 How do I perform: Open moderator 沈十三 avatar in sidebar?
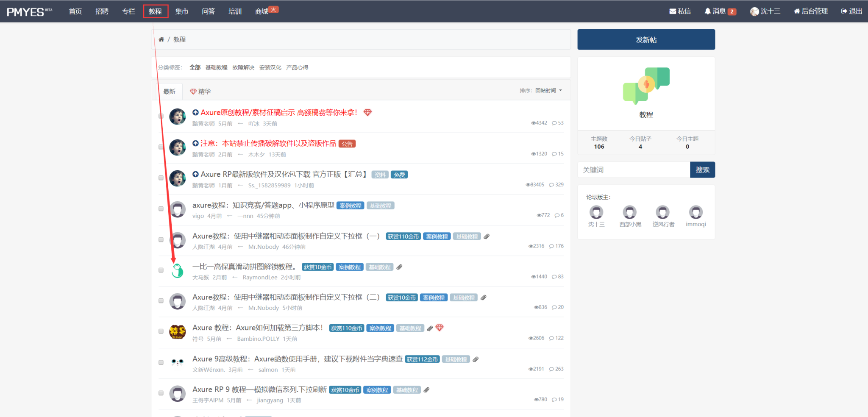tap(596, 212)
